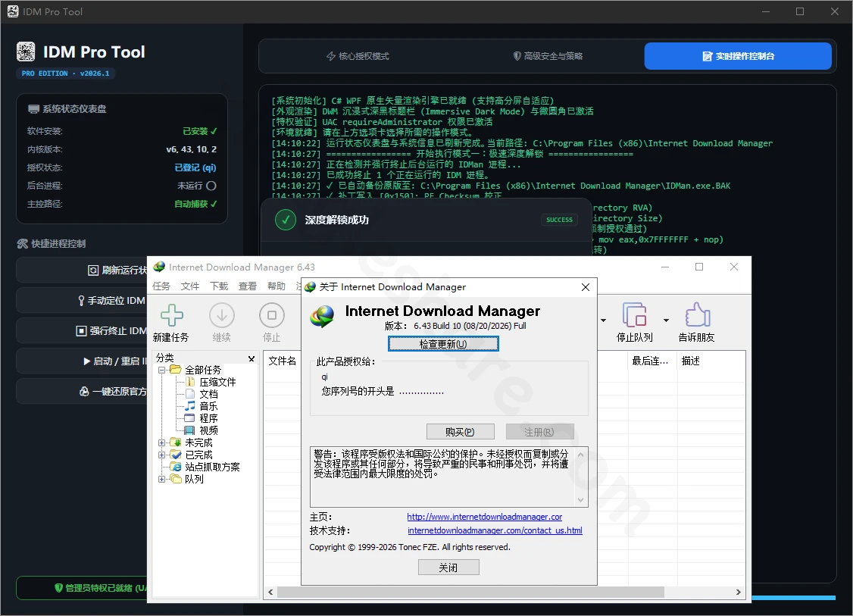Image resolution: width=853 pixels, height=616 pixels.
Task: Switch to Core Authorization Mode (核心授权模式) tab
Action: (358, 56)
